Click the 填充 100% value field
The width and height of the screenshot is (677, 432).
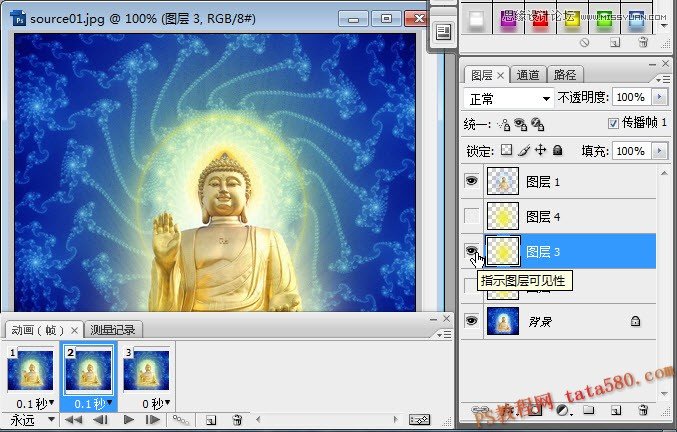tap(632, 151)
